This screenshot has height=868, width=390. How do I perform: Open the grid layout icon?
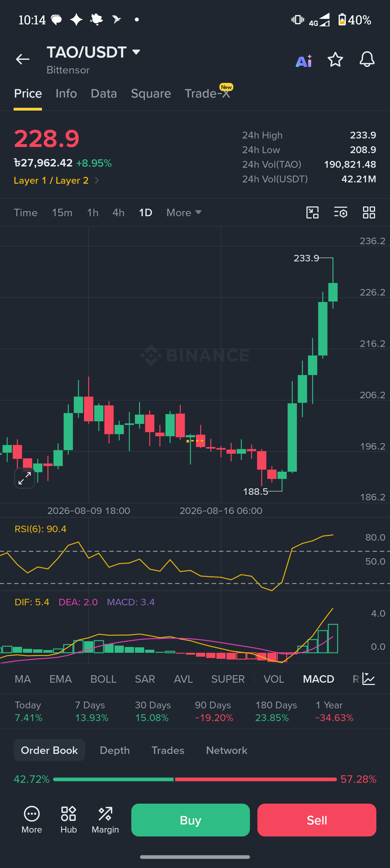(369, 213)
